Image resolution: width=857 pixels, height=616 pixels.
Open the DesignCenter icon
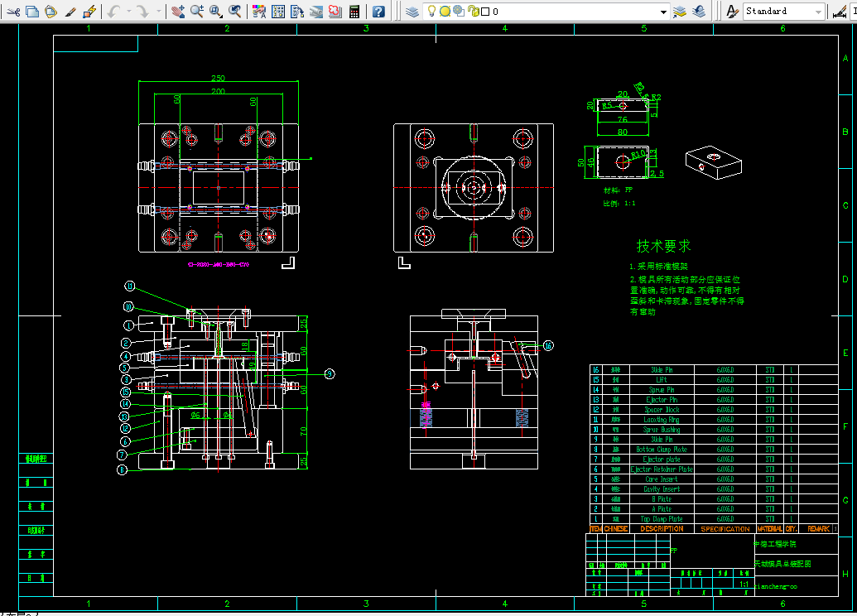click(278, 11)
